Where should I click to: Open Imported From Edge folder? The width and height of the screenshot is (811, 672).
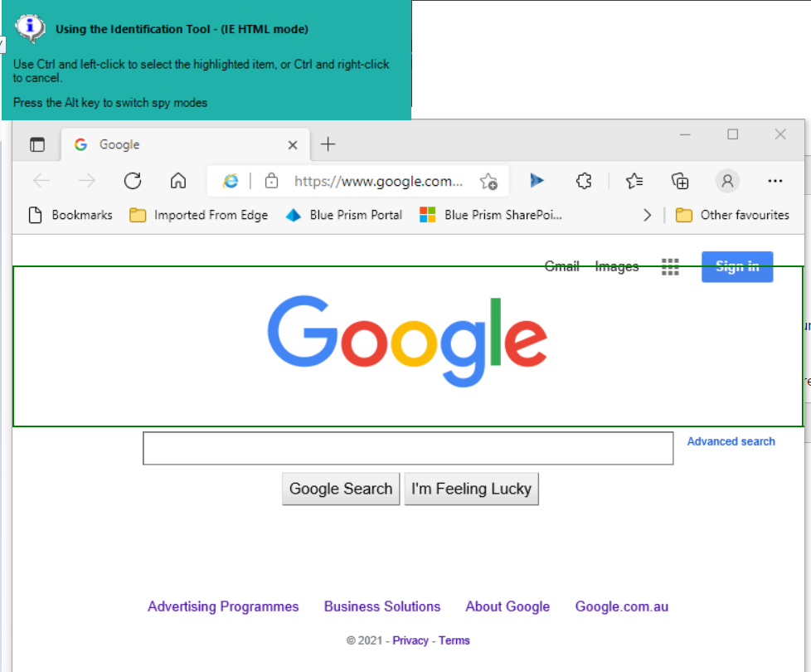[x=199, y=215]
